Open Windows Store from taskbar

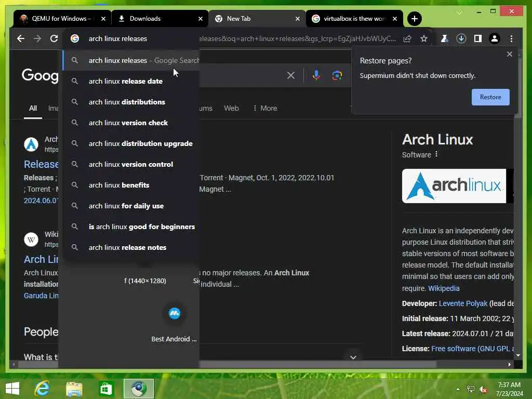tap(106, 389)
